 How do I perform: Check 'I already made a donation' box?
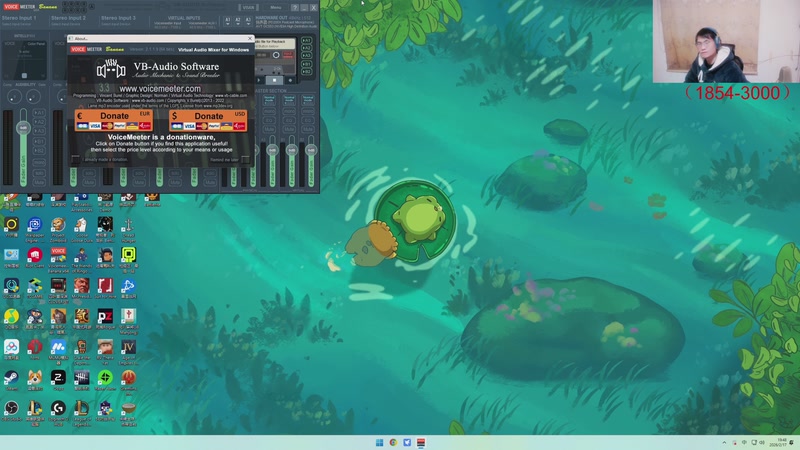(x=76, y=160)
